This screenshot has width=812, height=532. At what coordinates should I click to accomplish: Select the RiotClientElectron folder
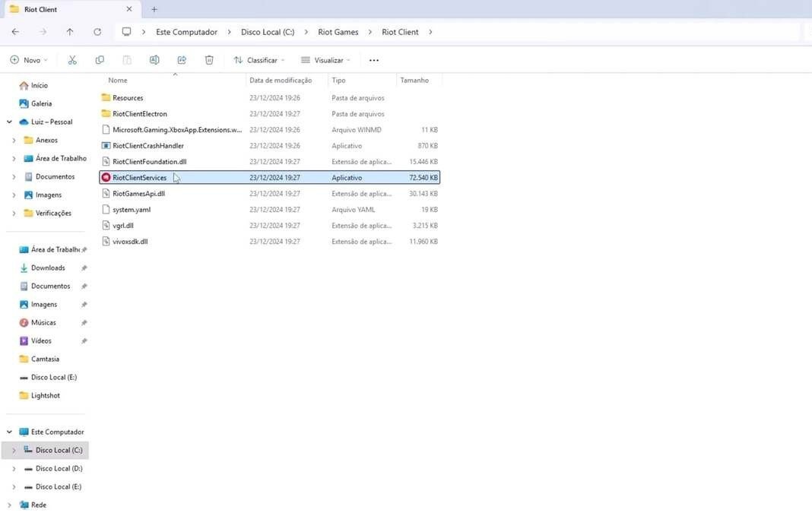click(270, 113)
